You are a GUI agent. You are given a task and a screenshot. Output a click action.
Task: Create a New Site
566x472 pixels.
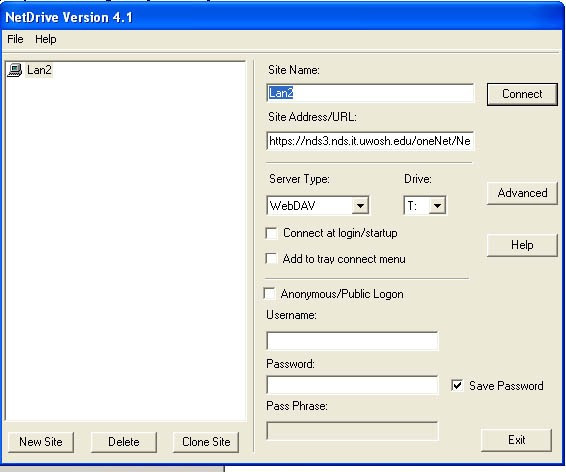(41, 442)
